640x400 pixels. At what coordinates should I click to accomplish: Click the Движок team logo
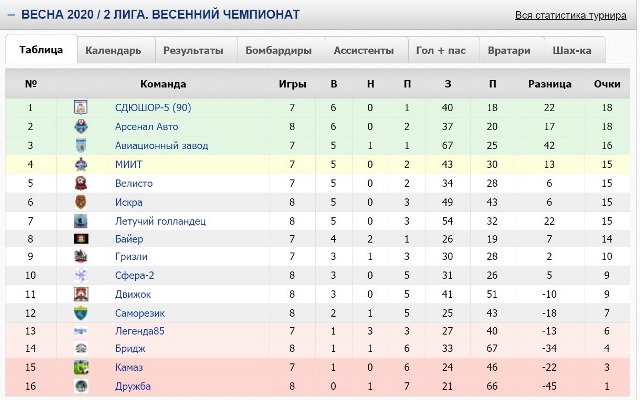click(x=81, y=294)
